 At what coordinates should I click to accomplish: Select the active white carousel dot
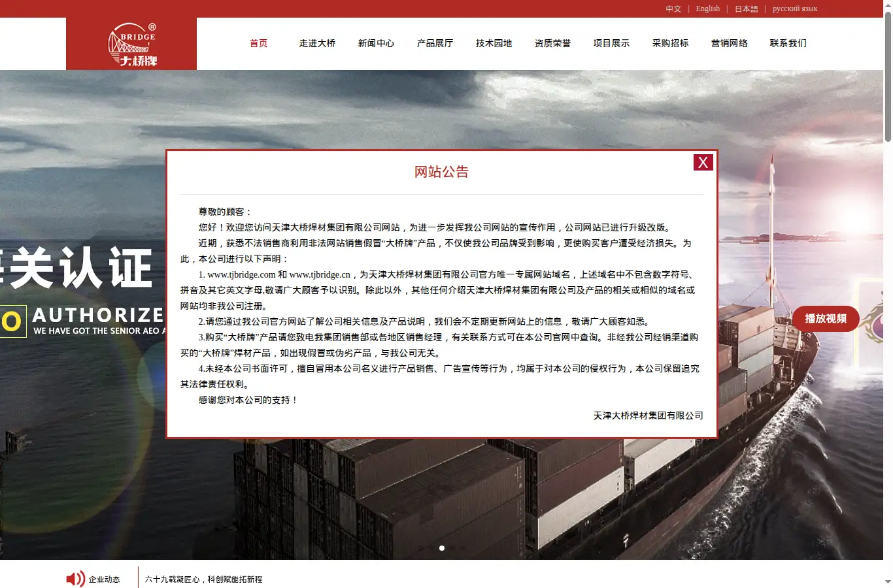click(442, 548)
